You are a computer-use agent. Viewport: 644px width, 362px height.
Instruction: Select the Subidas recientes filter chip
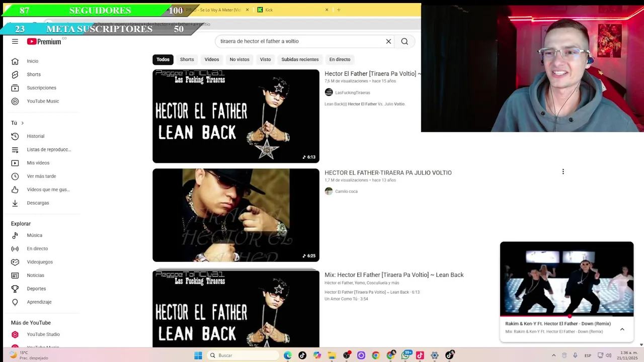(x=300, y=59)
